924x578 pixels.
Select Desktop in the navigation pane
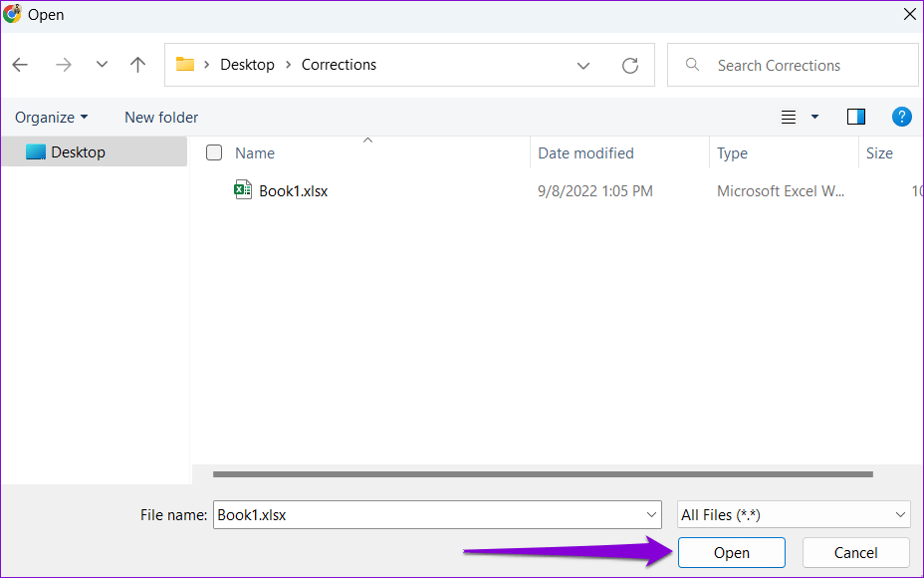pos(78,152)
